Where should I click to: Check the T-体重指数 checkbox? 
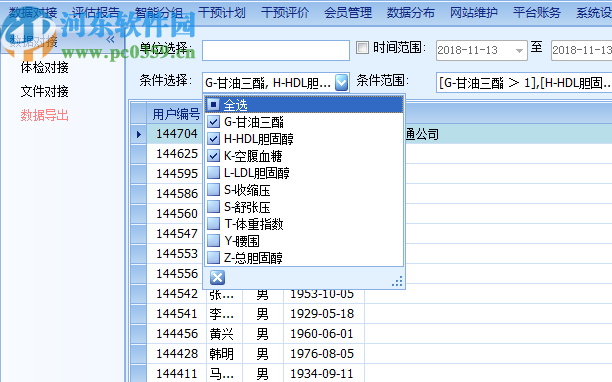click(x=213, y=224)
